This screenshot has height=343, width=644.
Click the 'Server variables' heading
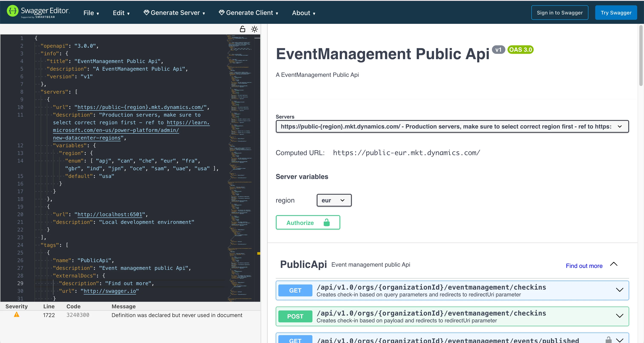point(302,176)
